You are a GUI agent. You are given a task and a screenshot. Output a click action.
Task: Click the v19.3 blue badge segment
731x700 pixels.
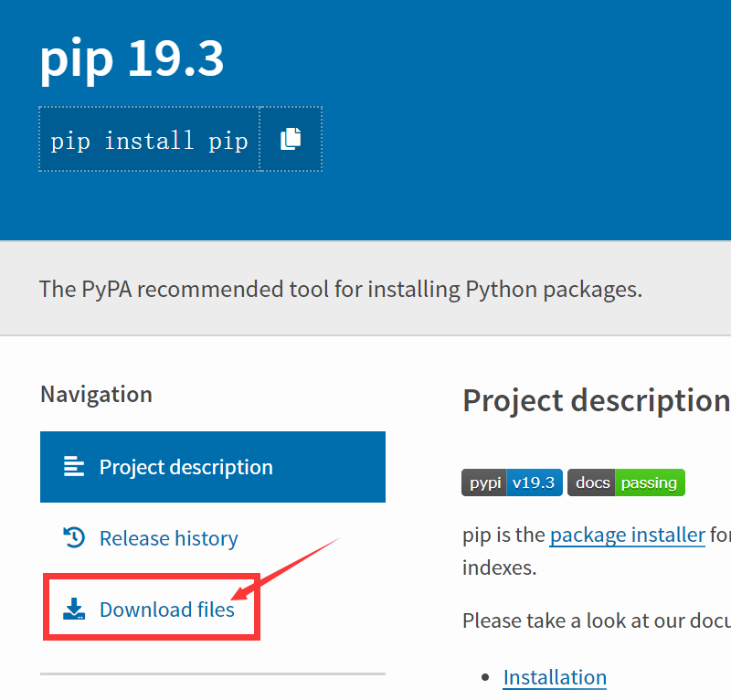coord(535,483)
